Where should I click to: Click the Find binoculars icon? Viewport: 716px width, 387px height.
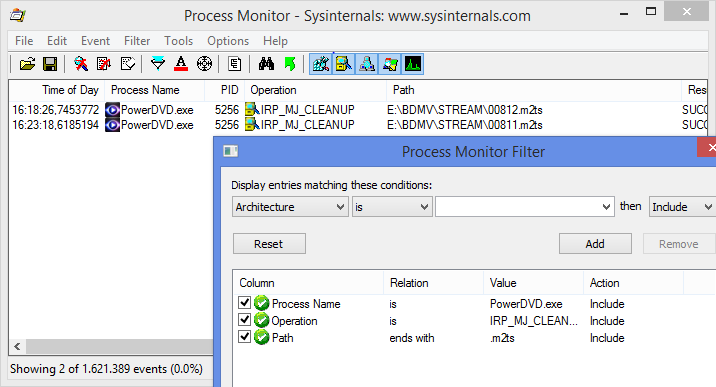(266, 64)
